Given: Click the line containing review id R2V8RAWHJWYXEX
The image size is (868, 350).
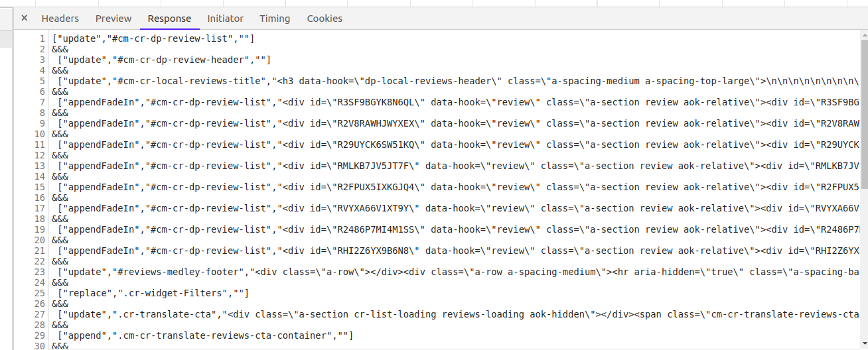Looking at the screenshot, I should click(x=459, y=123).
